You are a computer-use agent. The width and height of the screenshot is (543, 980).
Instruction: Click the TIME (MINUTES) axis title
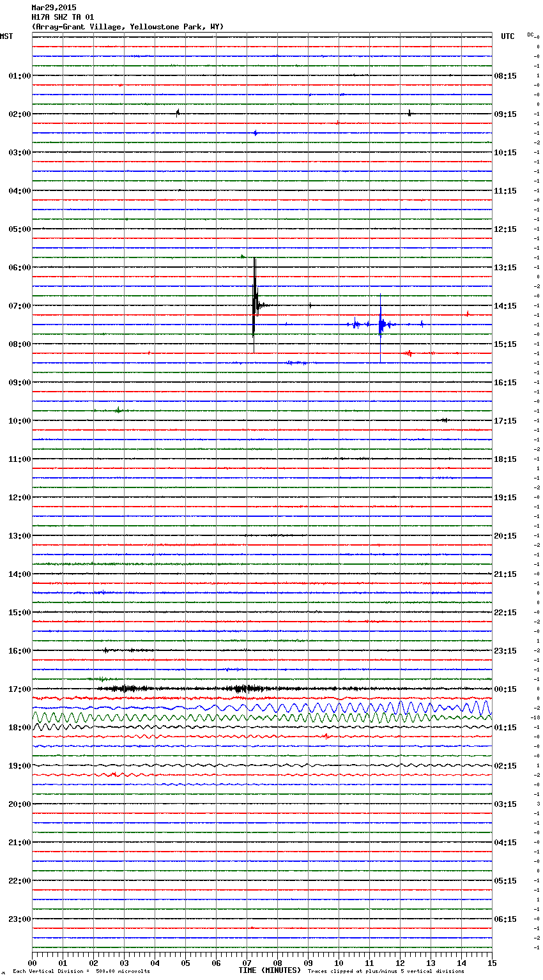pyautogui.click(x=269, y=970)
